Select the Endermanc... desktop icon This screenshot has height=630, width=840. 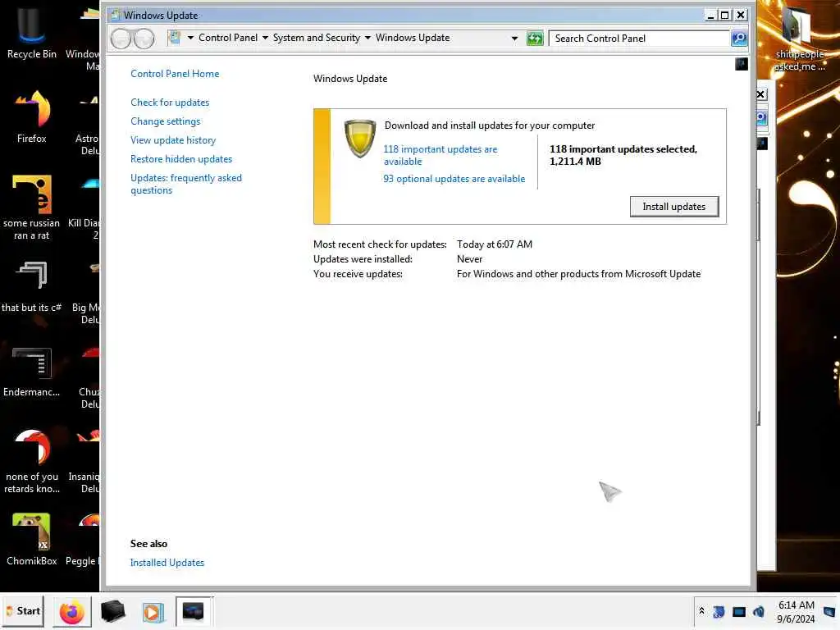pos(32,371)
